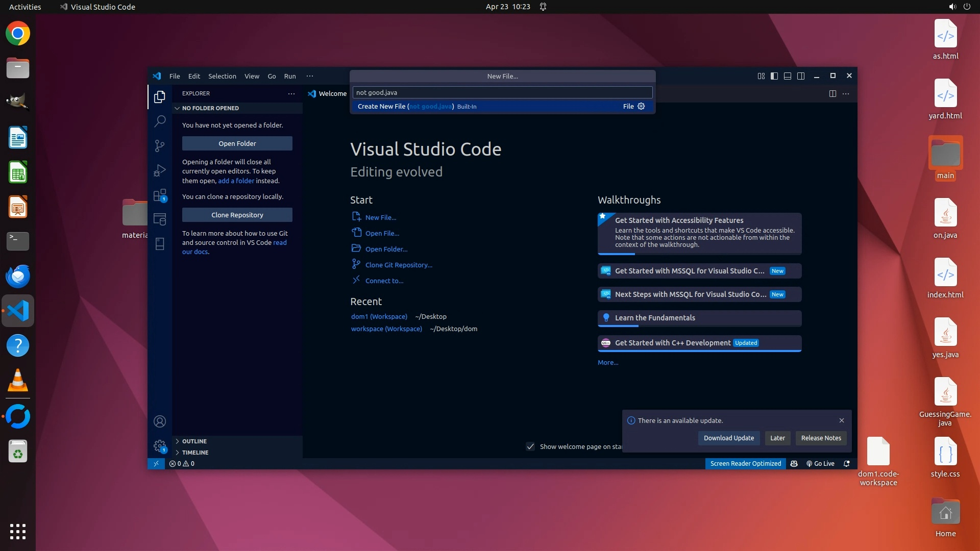This screenshot has width=980, height=551.
Task: Expand the Outline section
Action: [x=194, y=441]
